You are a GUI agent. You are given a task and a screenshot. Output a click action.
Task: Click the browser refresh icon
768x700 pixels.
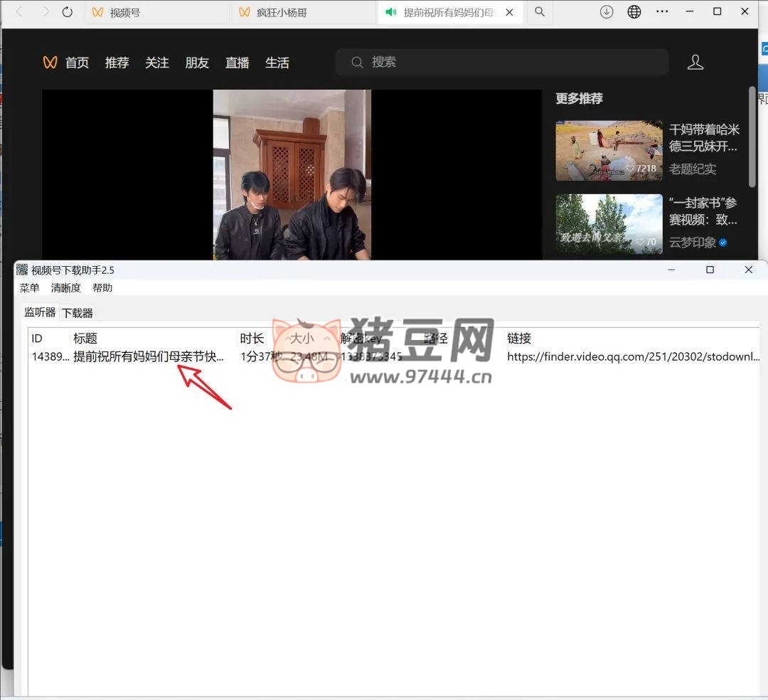pyautogui.click(x=68, y=12)
